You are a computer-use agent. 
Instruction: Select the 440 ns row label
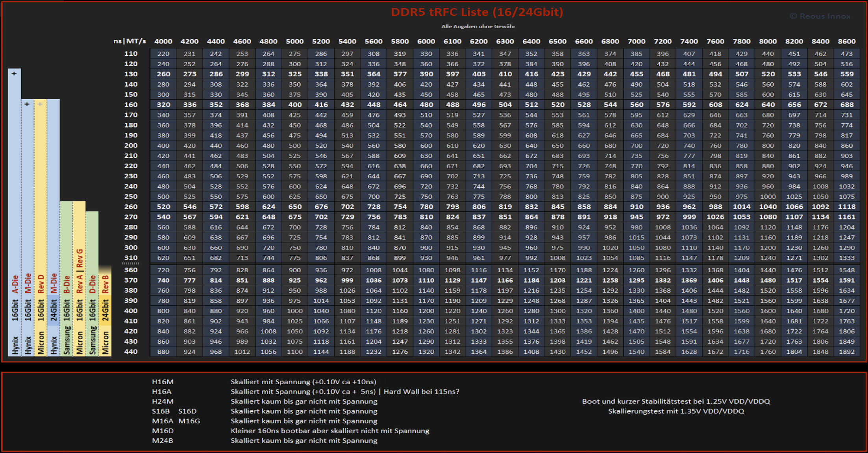(x=131, y=351)
